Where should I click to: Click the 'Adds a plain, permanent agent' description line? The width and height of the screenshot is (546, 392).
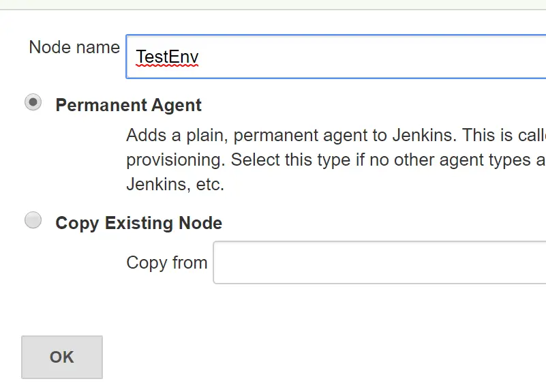click(335, 135)
